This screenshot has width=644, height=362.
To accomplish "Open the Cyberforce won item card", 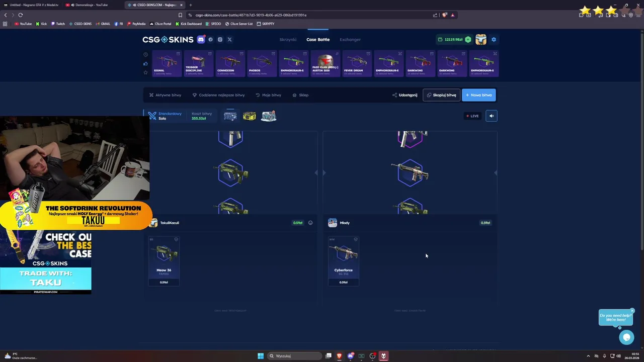I will click(343, 261).
